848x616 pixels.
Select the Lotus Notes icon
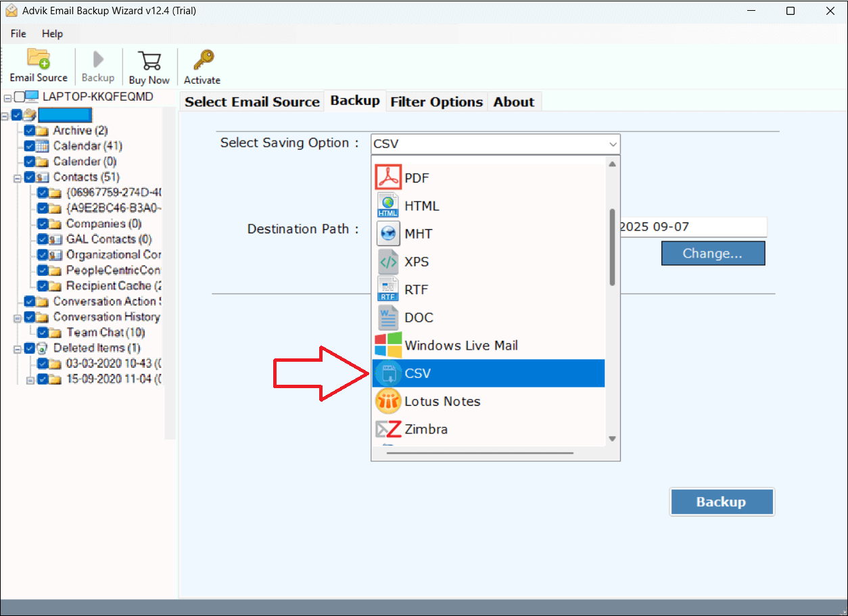[388, 401]
